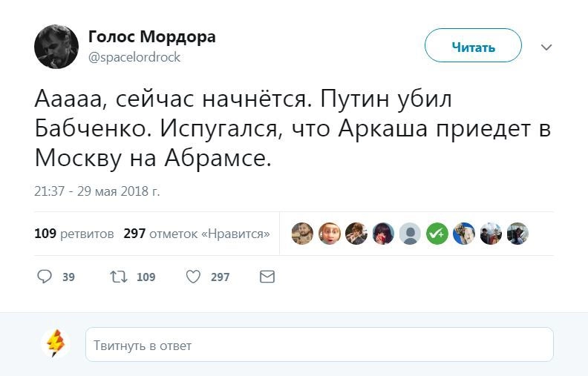This screenshot has width=588, height=376.
Task: Expand tweet options chevron menu
Action: 546,47
